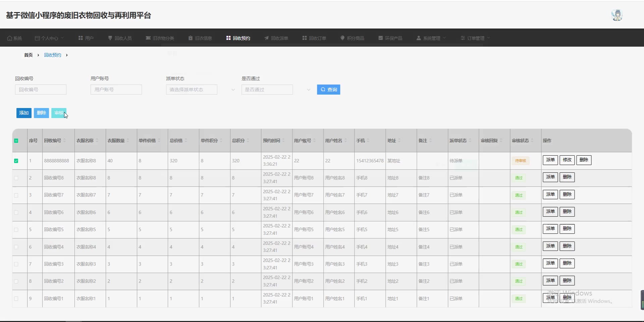Viewport: 644px width, 322px height.
Task: Check the row for 回收编号8
Action: (16, 178)
